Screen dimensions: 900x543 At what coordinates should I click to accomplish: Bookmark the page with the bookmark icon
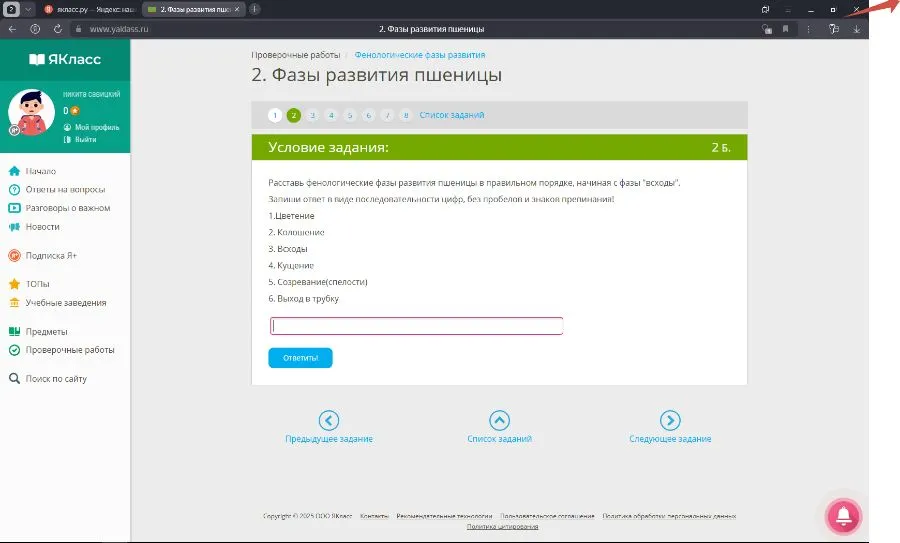tap(785, 29)
